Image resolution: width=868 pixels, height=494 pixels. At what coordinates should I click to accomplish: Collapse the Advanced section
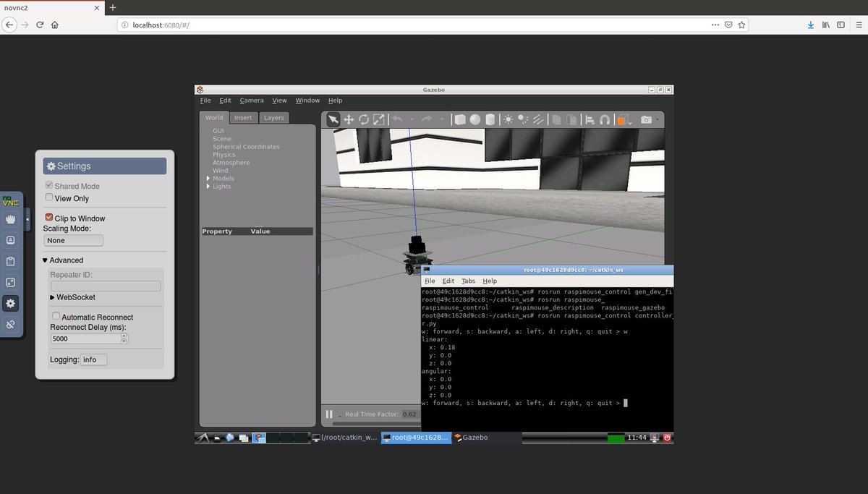click(63, 260)
